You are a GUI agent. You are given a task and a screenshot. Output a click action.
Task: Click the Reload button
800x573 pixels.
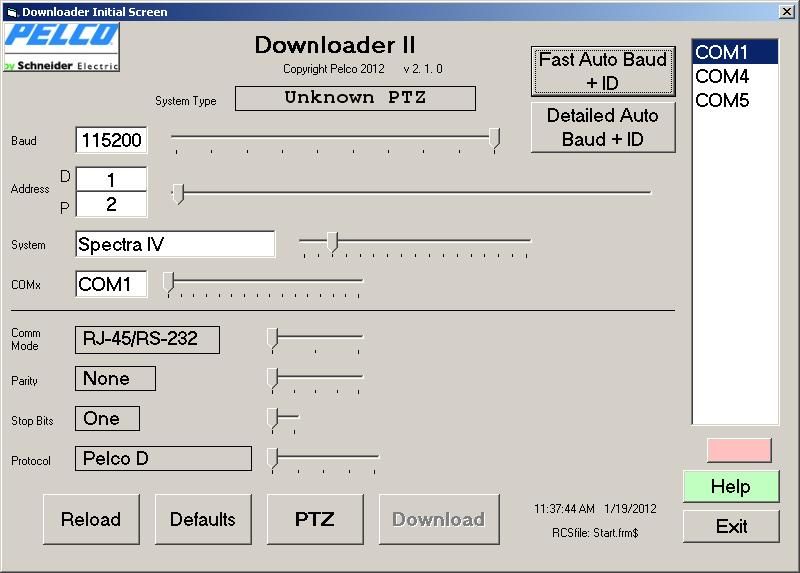(91, 519)
